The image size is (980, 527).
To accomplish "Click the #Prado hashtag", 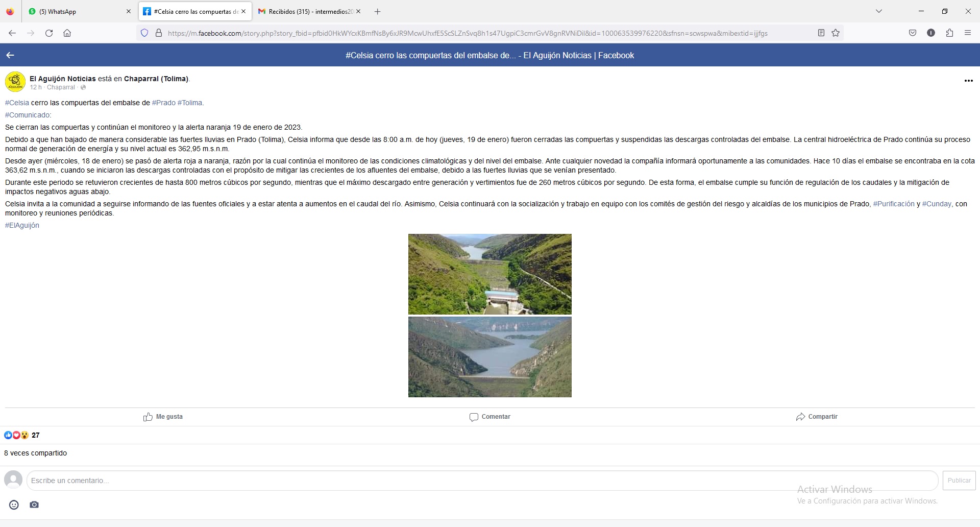I will 164,103.
